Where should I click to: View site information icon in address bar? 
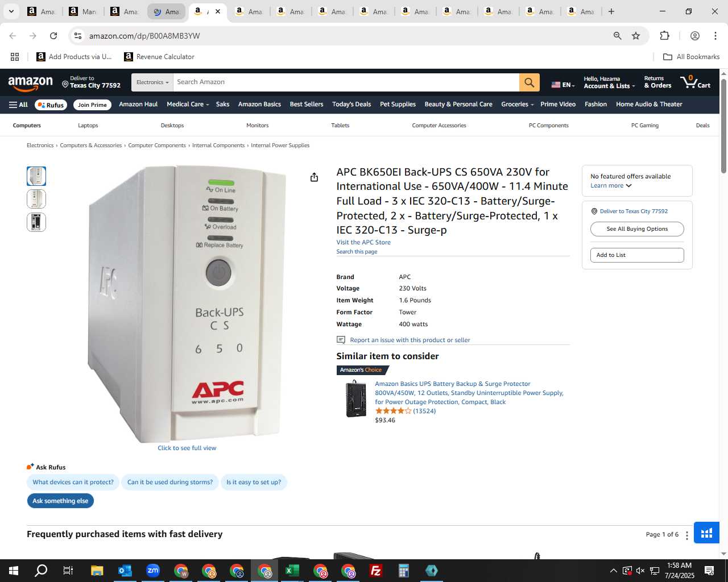coord(78,36)
